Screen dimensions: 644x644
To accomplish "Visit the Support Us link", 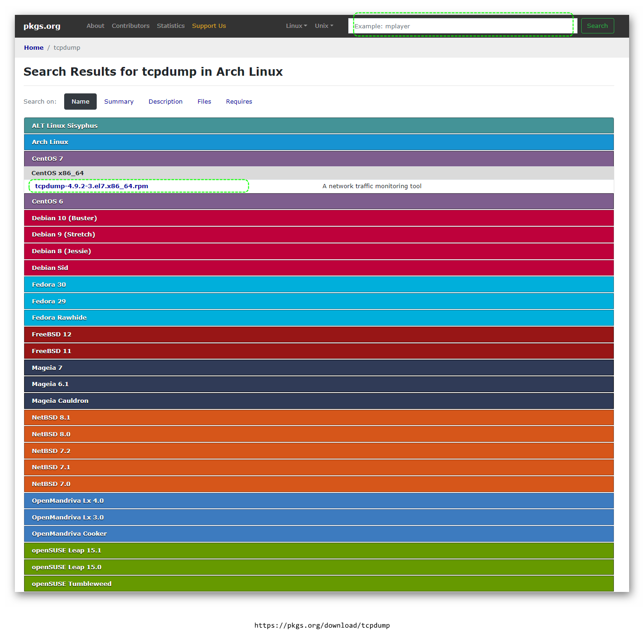I will click(x=209, y=26).
